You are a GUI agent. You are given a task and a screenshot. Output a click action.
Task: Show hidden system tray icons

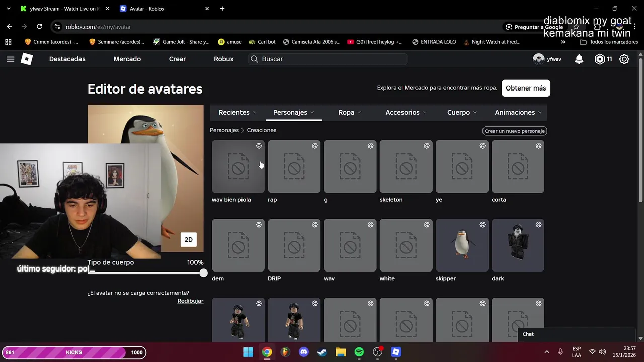coord(547,352)
